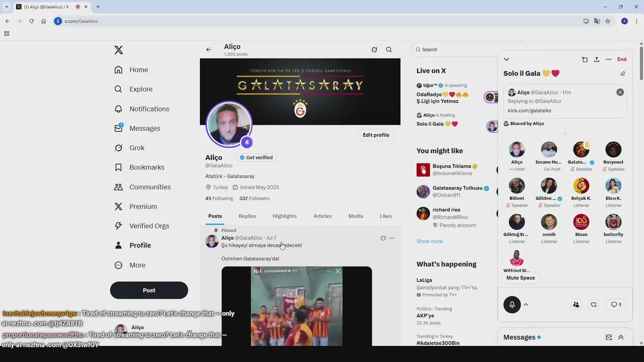This screenshot has height=362, width=644.
Task: Open Notifications in the sidebar
Action: coord(142,109)
